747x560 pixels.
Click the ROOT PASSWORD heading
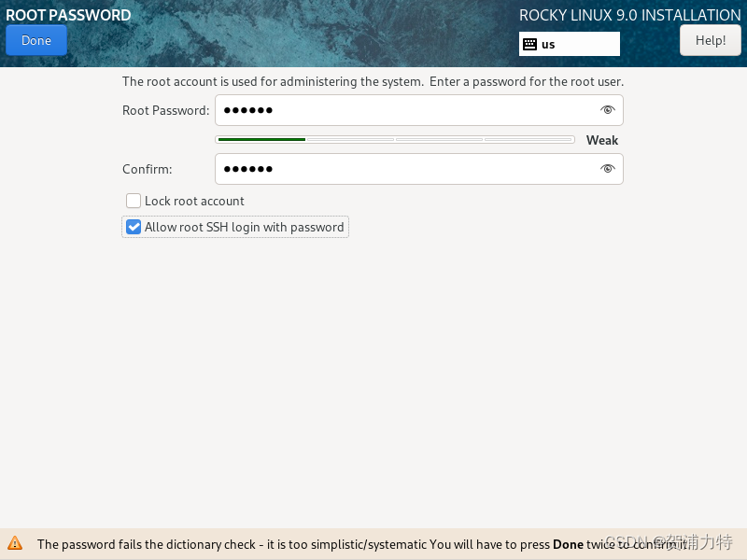(68, 15)
